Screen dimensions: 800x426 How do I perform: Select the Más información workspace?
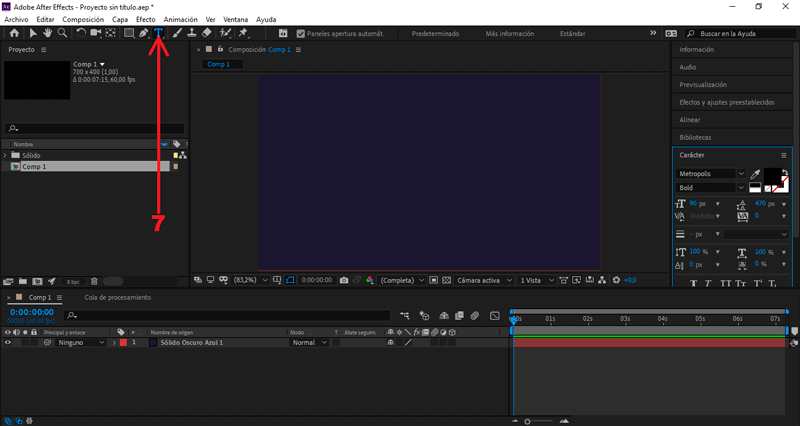click(x=510, y=34)
